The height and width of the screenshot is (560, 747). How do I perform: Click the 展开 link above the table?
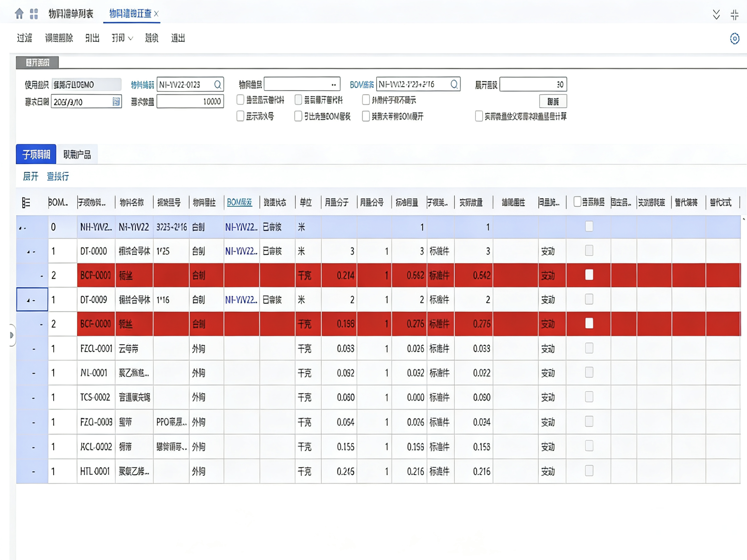click(x=30, y=176)
